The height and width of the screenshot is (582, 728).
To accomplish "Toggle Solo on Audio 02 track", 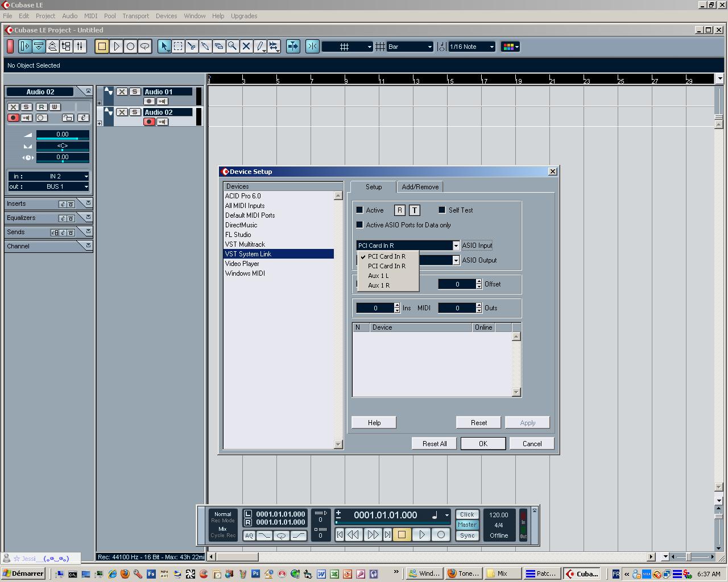I will [x=135, y=112].
